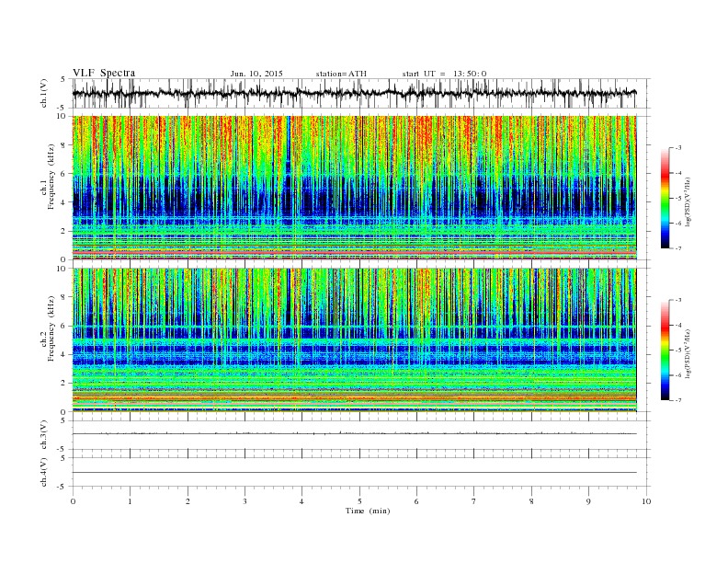Click the ch.2 spectrogram color scale bar
The height and width of the screenshot is (563, 728).
pyautogui.click(x=665, y=350)
